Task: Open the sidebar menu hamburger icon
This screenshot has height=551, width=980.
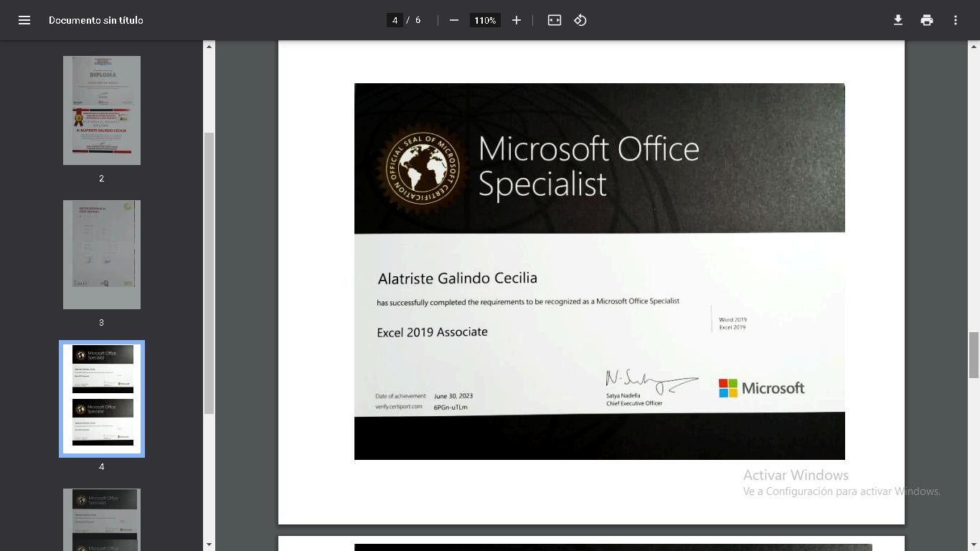Action: (24, 20)
